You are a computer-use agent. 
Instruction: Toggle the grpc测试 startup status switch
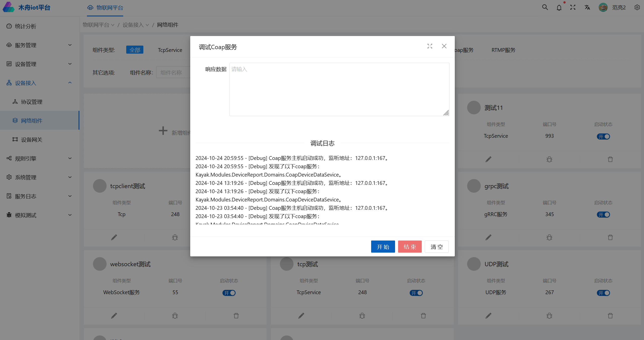(603, 215)
